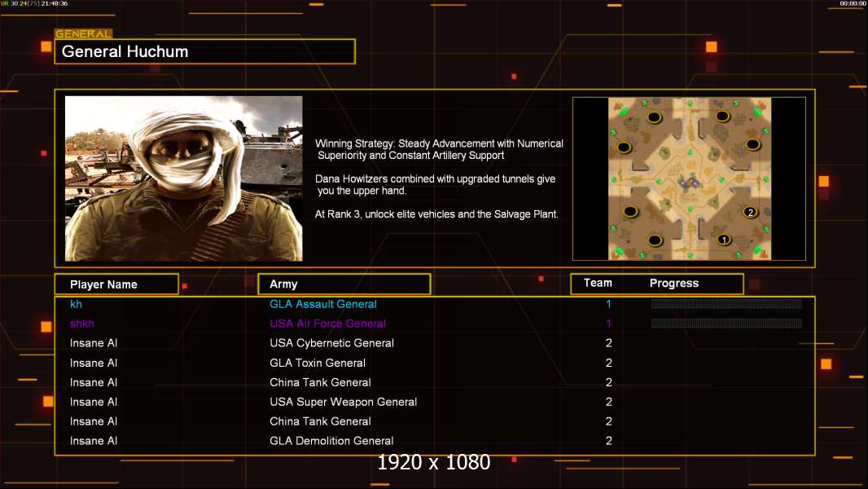Click USA Super Weapon General army entry
868x489 pixels.
tap(344, 402)
